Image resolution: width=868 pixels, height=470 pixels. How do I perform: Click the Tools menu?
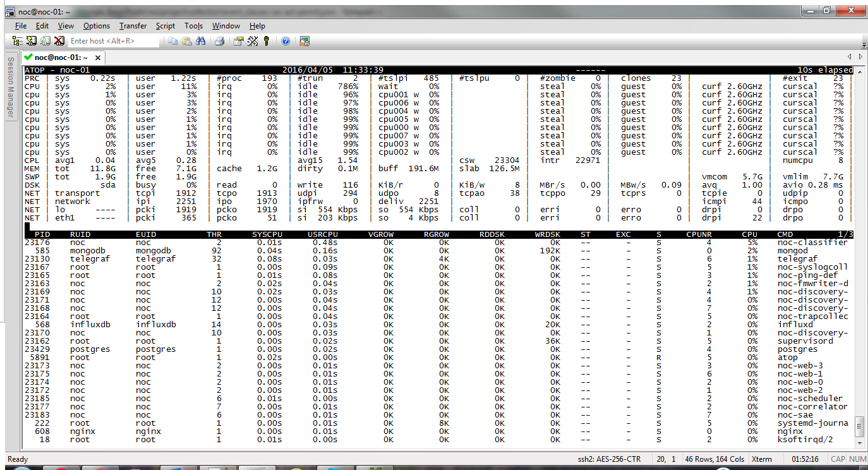coord(193,26)
